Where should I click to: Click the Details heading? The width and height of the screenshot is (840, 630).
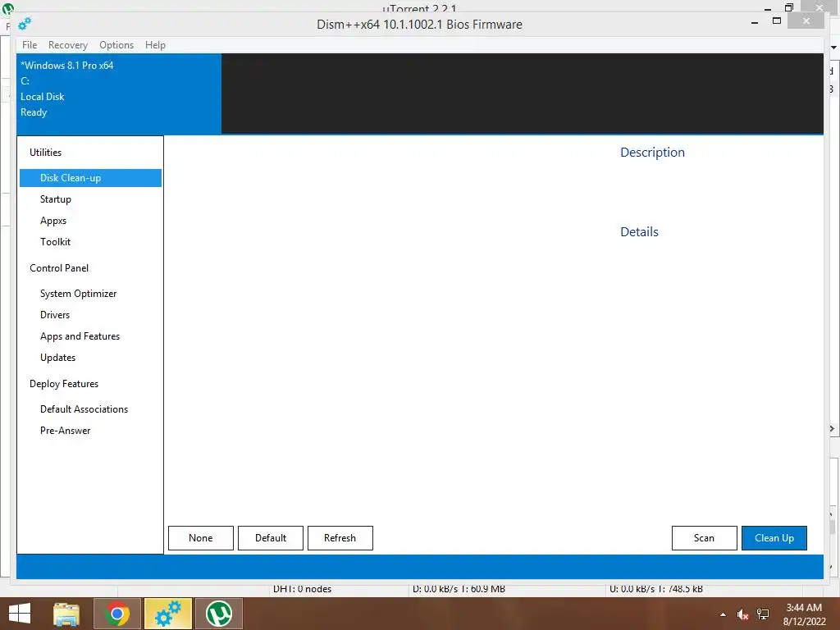tap(639, 232)
